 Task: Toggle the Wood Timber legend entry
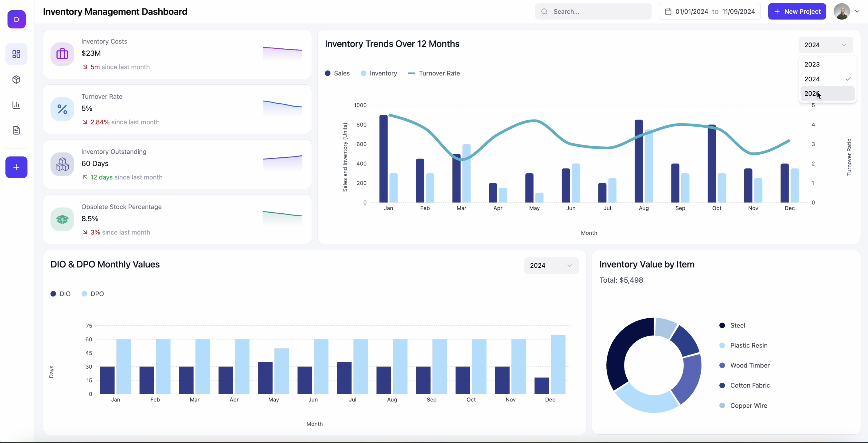[x=744, y=365]
